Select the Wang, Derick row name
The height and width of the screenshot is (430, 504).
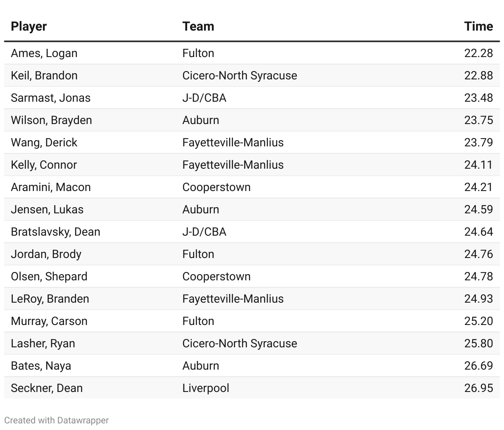44,143
